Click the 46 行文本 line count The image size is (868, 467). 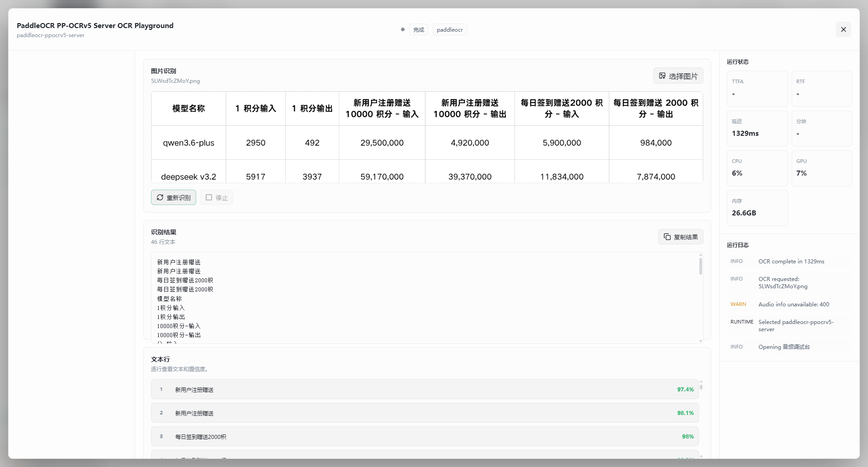pyautogui.click(x=163, y=242)
